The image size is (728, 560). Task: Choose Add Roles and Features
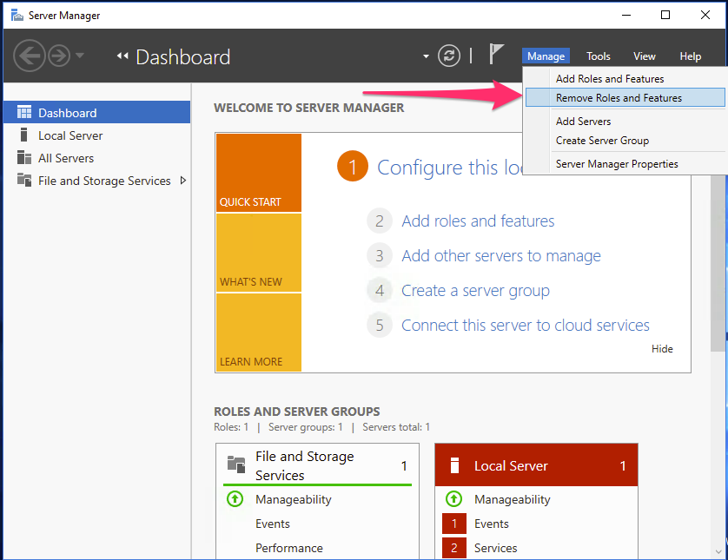pos(625,78)
